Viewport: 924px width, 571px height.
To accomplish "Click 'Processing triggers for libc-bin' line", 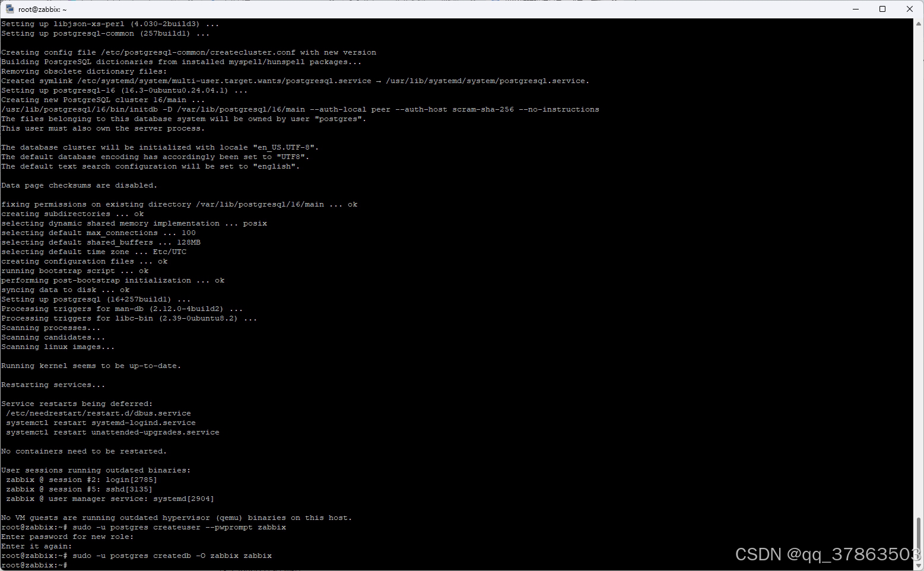I will (129, 318).
